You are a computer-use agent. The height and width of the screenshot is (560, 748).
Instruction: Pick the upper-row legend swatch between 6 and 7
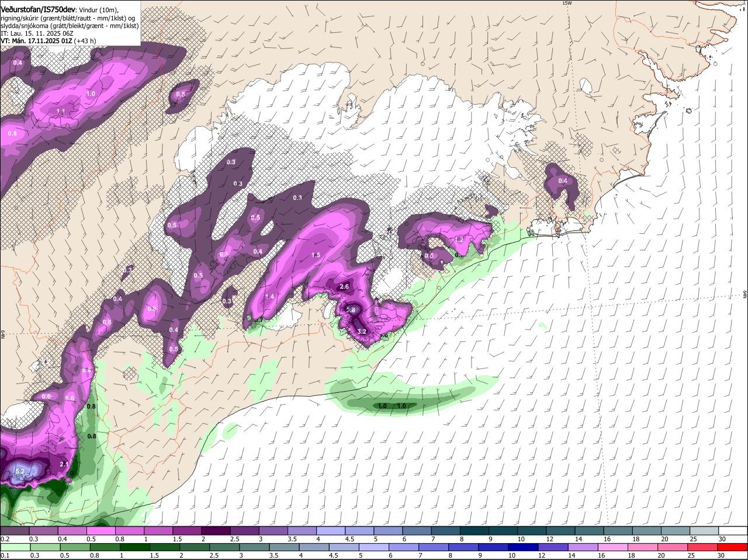pyautogui.click(x=417, y=531)
